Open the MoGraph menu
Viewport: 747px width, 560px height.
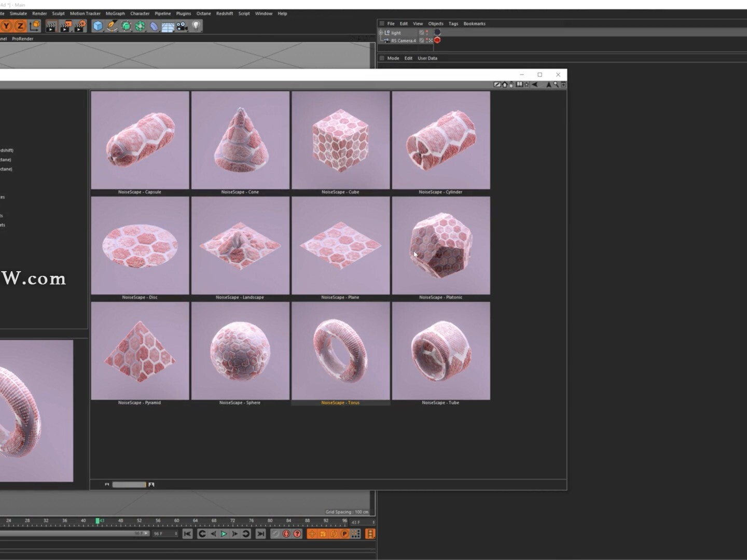point(115,13)
